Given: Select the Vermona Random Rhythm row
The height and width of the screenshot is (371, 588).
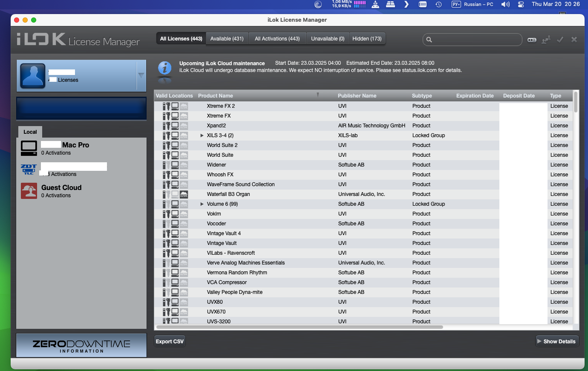Looking at the screenshot, I should coord(363,273).
